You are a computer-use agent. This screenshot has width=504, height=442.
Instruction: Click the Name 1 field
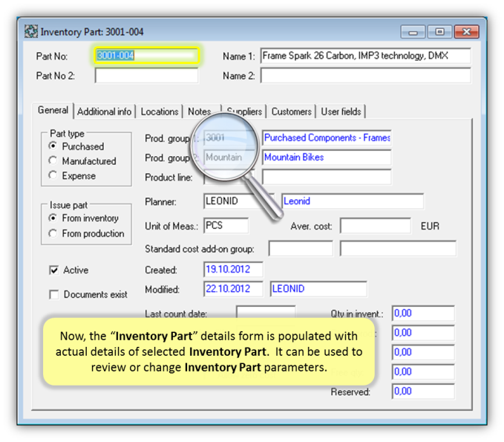[366, 56]
